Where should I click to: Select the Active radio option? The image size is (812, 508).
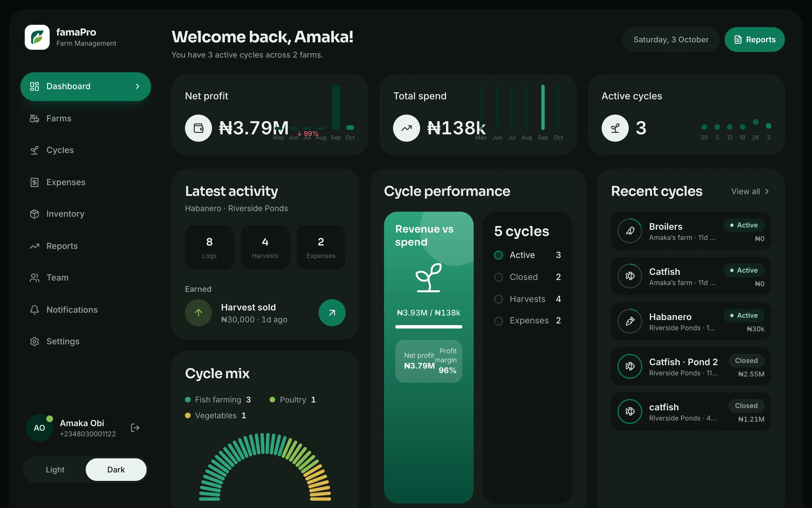point(498,255)
